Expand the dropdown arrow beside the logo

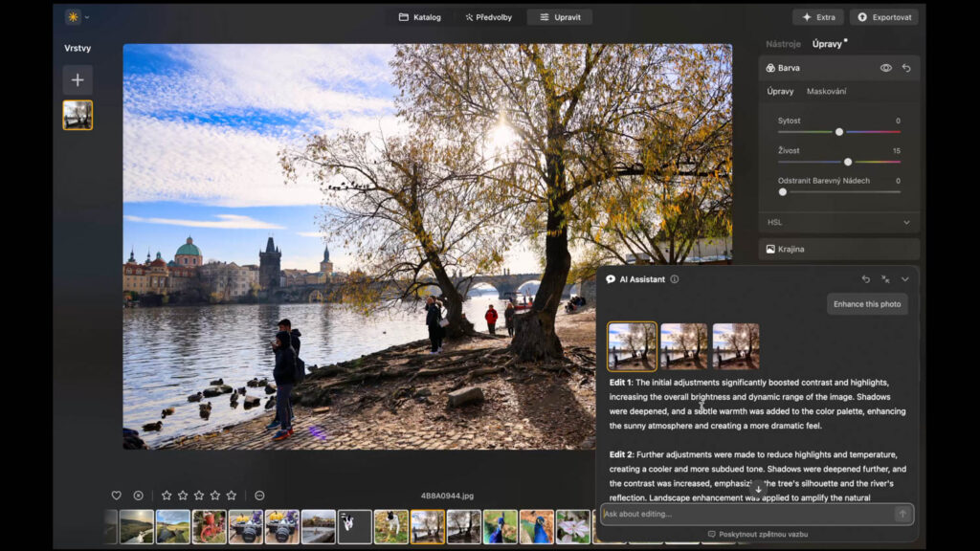click(x=87, y=17)
